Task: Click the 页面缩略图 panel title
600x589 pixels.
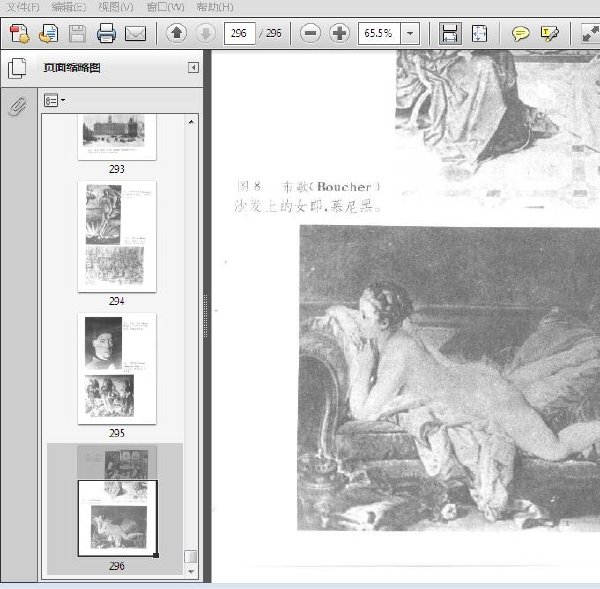Action: click(72, 68)
